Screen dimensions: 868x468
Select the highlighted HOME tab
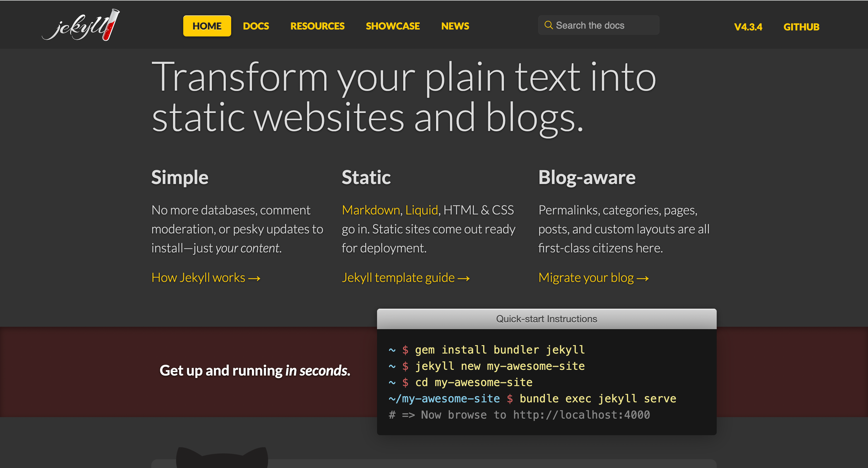(x=206, y=26)
